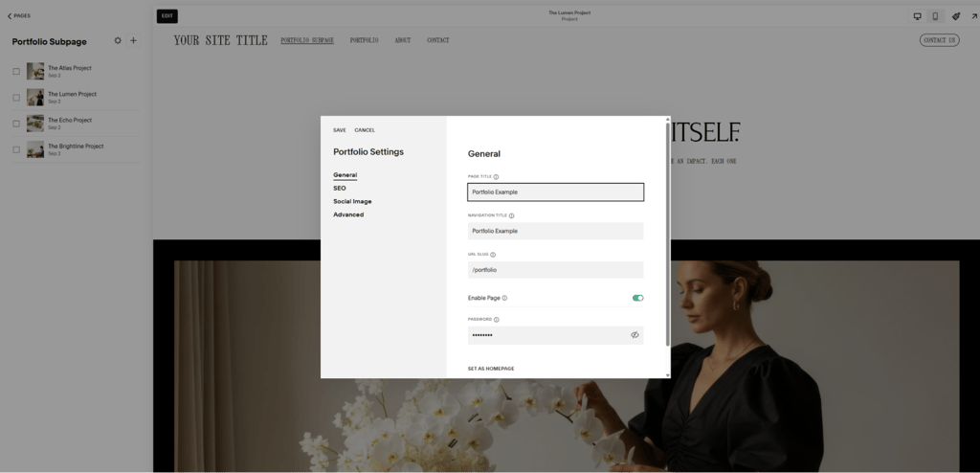The height and width of the screenshot is (473, 980).
Task: Click Page Title info icon
Action: [497, 177]
